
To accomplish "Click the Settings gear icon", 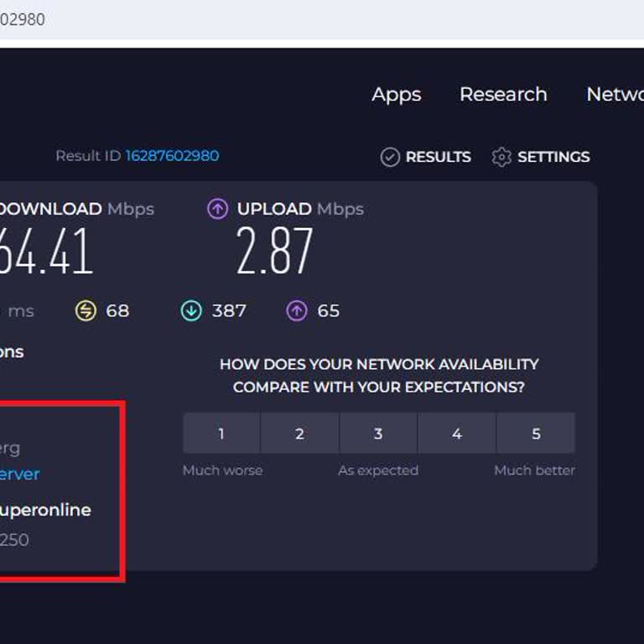I will coord(501,157).
